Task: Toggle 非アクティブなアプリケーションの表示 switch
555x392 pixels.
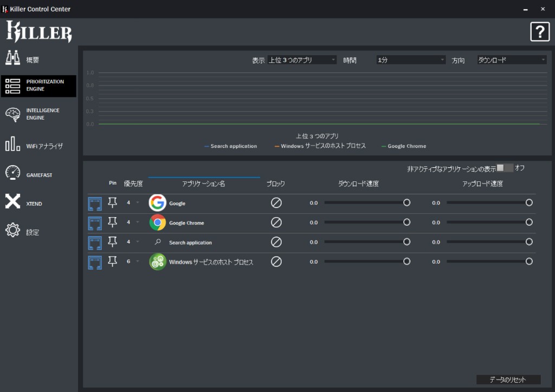Action: [505, 168]
